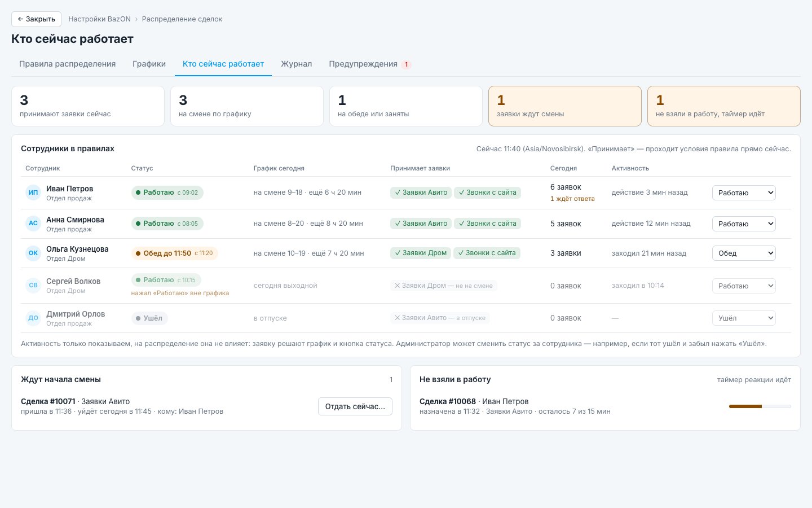Click the 'не взяли в работу' stat card
Screen dimensions: 812x508
(x=724, y=106)
